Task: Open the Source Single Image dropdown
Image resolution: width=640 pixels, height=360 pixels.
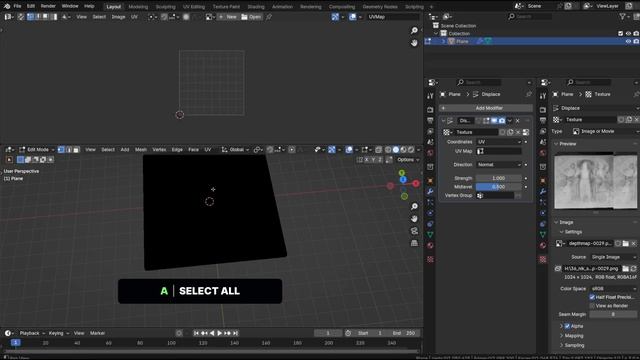Action: click(613, 257)
